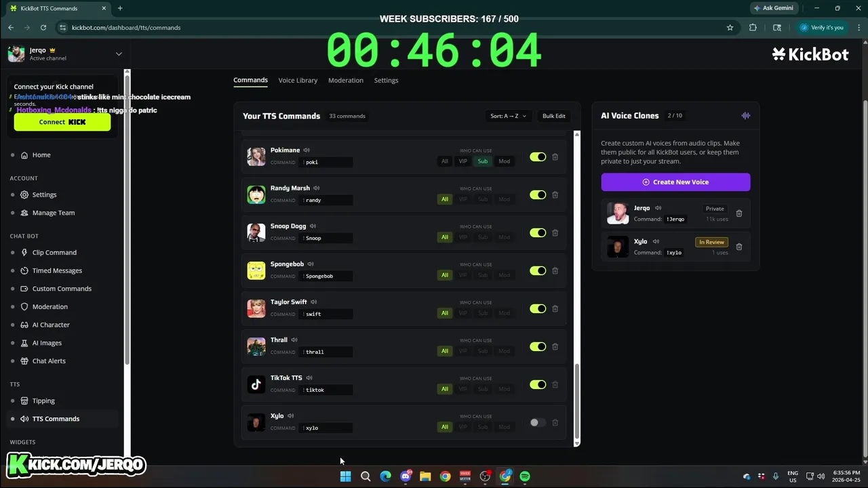
Task: Open the TTS Settings tab
Action: tap(386, 81)
